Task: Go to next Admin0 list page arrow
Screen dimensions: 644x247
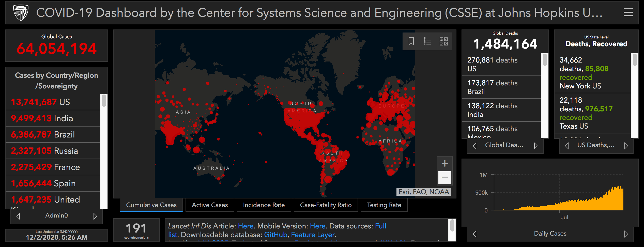Action: click(95, 216)
